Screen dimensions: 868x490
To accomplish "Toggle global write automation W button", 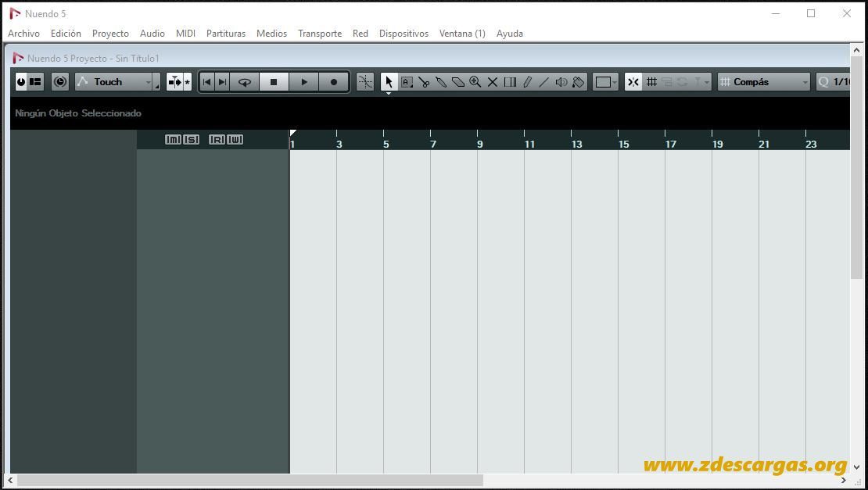I will point(235,139).
